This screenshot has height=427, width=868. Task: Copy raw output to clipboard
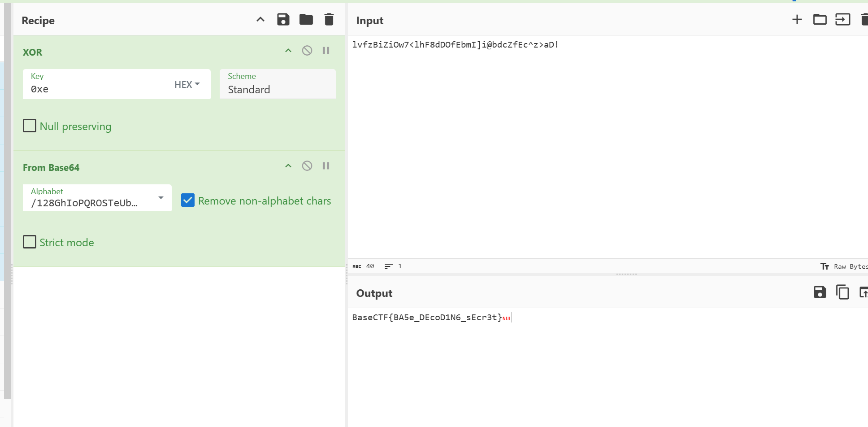(x=842, y=292)
